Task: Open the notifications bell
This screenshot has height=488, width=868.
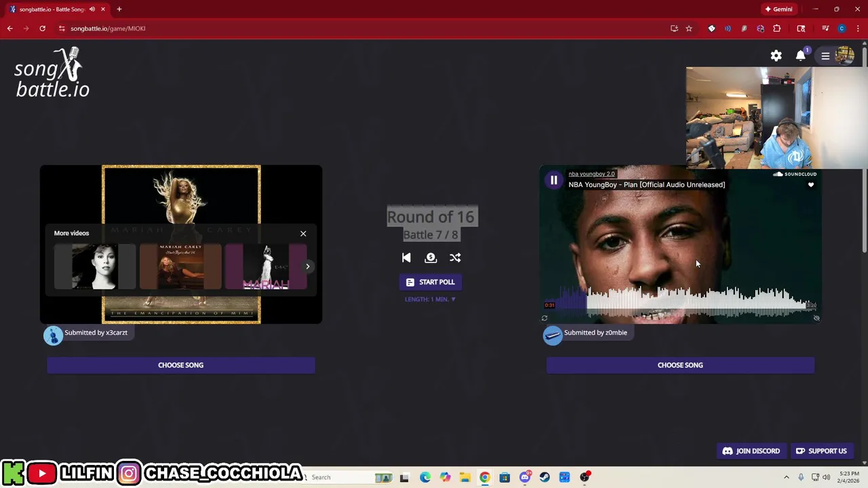Action: (801, 56)
